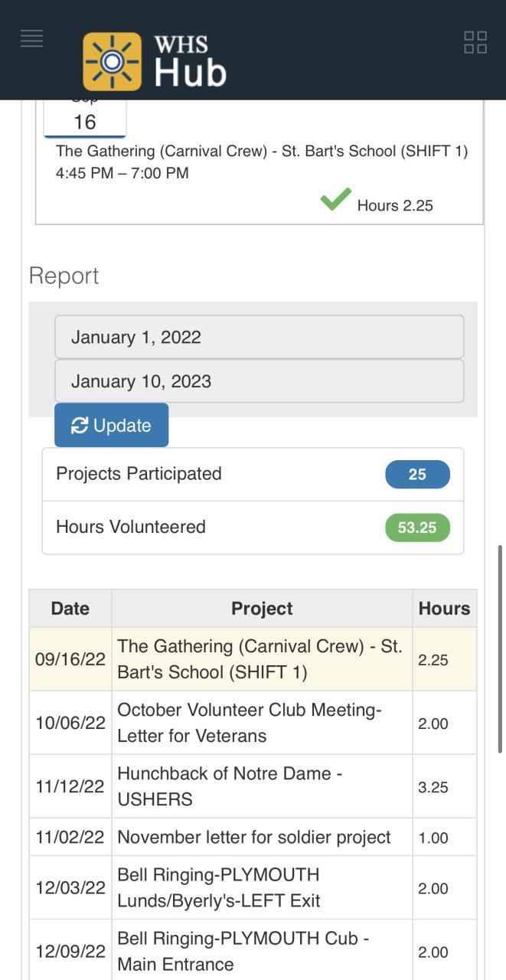
Task: Select November letter for soldier project row
Action: [260, 837]
